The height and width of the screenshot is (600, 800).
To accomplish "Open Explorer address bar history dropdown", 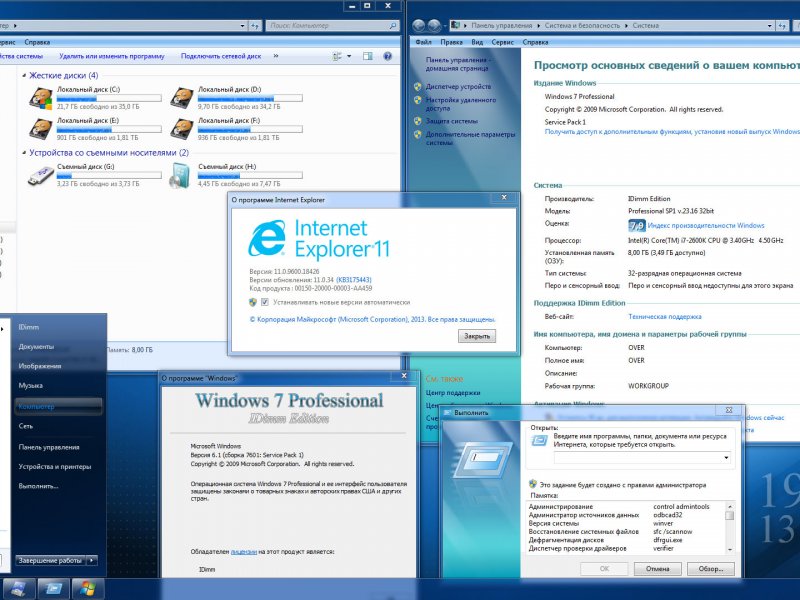I will (242, 26).
